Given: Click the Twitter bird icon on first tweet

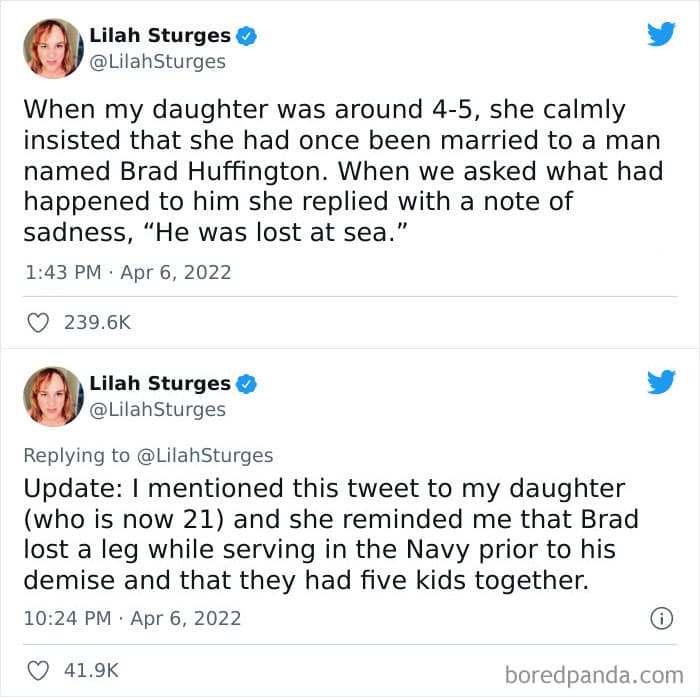Looking at the screenshot, I should click(x=661, y=34).
